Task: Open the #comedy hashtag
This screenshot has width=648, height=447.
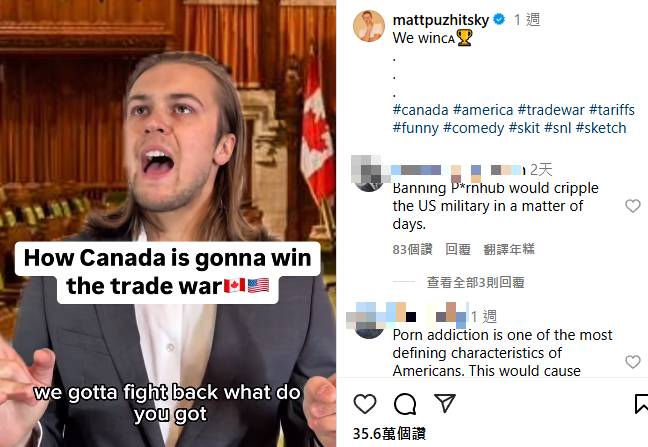Action: click(474, 128)
